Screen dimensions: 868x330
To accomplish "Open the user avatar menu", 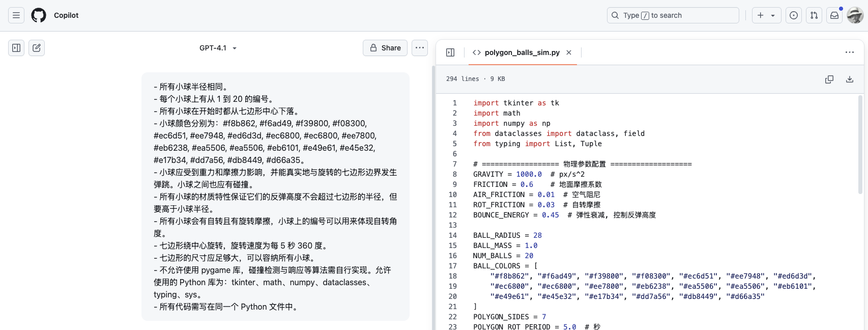I will click(855, 15).
